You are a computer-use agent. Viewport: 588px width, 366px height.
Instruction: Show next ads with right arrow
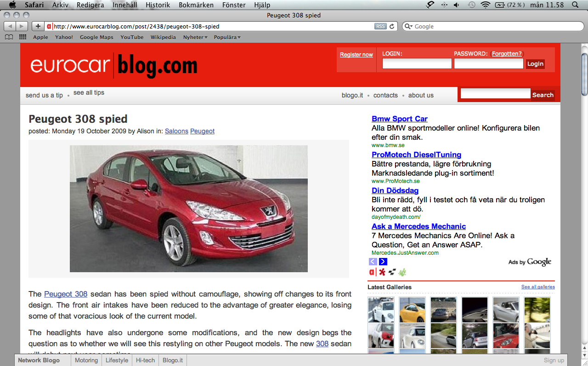tap(383, 262)
